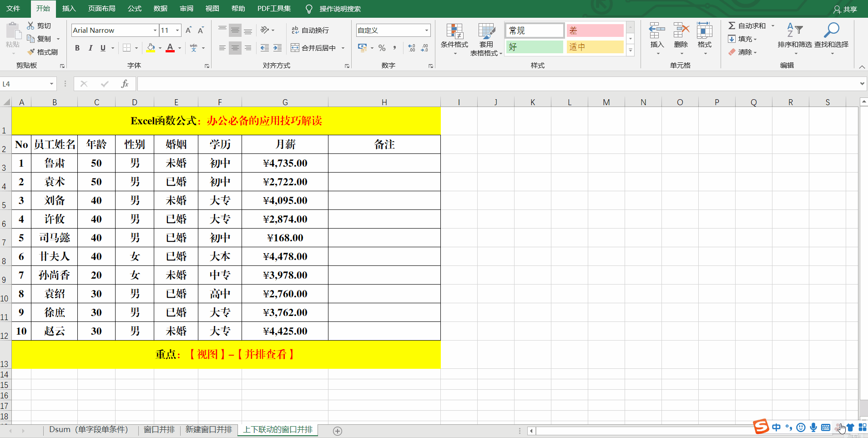Add a new sheet with plus button

pos(338,431)
